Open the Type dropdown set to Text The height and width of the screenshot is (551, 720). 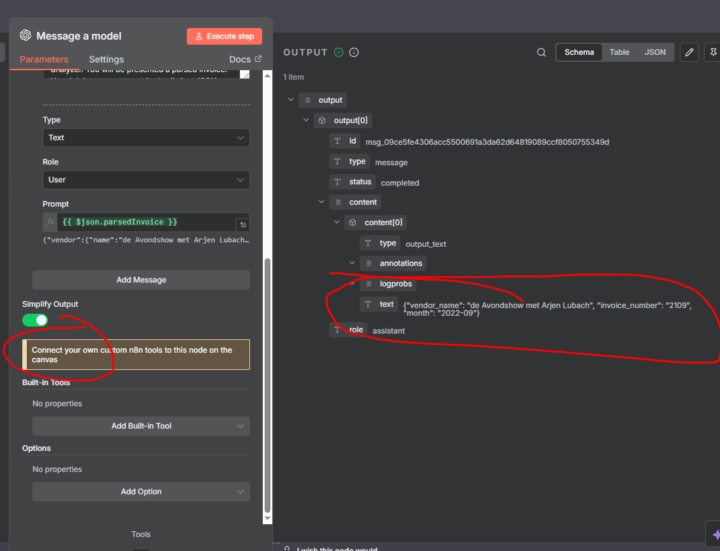145,137
